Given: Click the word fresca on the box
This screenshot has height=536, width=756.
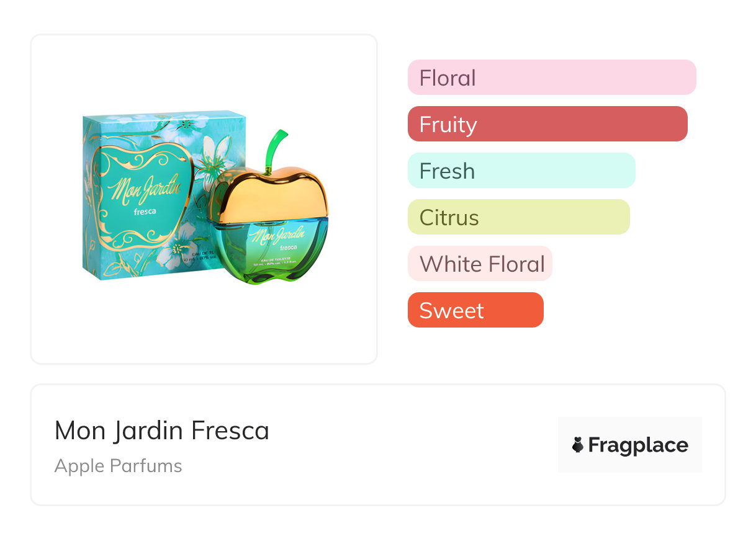Looking at the screenshot, I should click(x=145, y=211).
